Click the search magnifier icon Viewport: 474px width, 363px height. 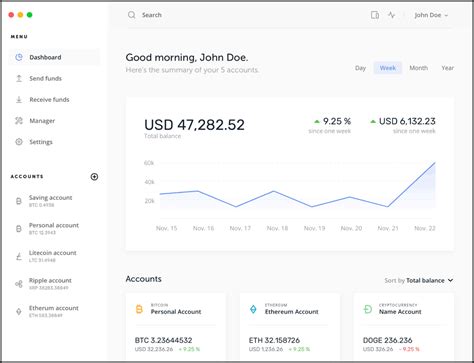pos(132,15)
